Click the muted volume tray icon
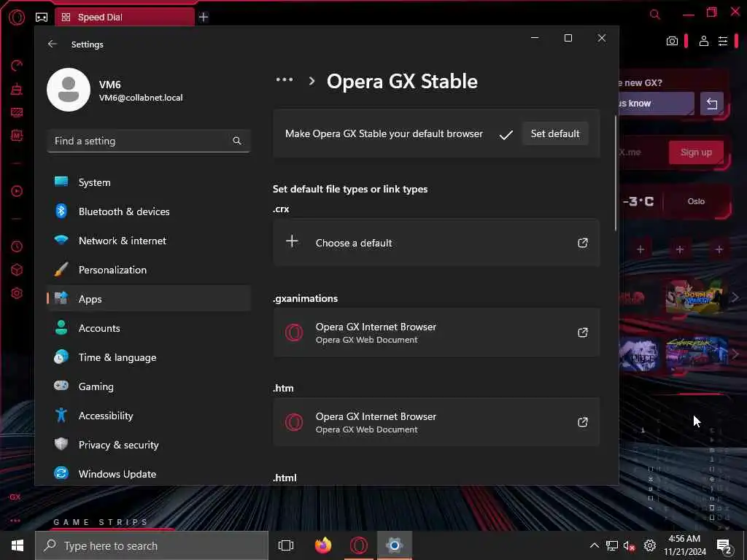747x560 pixels. coord(629,546)
